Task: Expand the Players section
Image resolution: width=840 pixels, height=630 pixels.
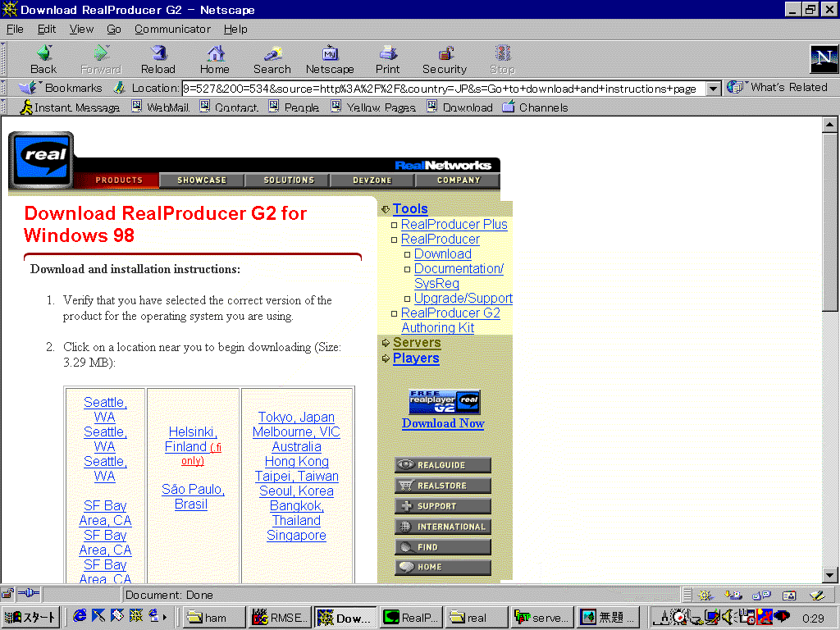Action: [386, 358]
